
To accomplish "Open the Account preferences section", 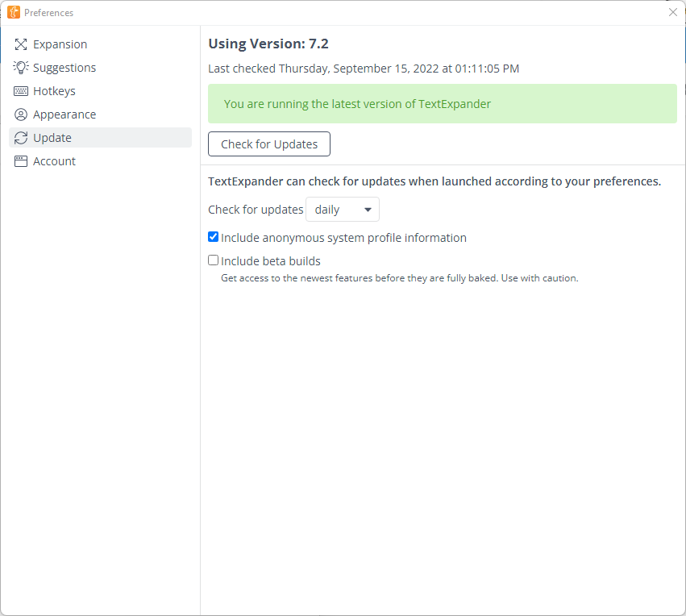I will point(54,161).
